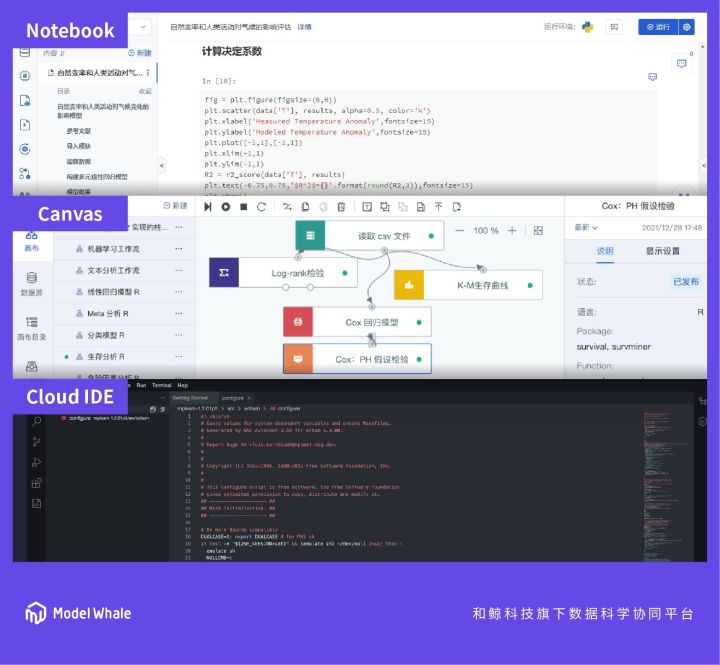Screen dimensions: 720x665
Task: Click the code minimap in Cloud IDE editor
Action: (668, 486)
